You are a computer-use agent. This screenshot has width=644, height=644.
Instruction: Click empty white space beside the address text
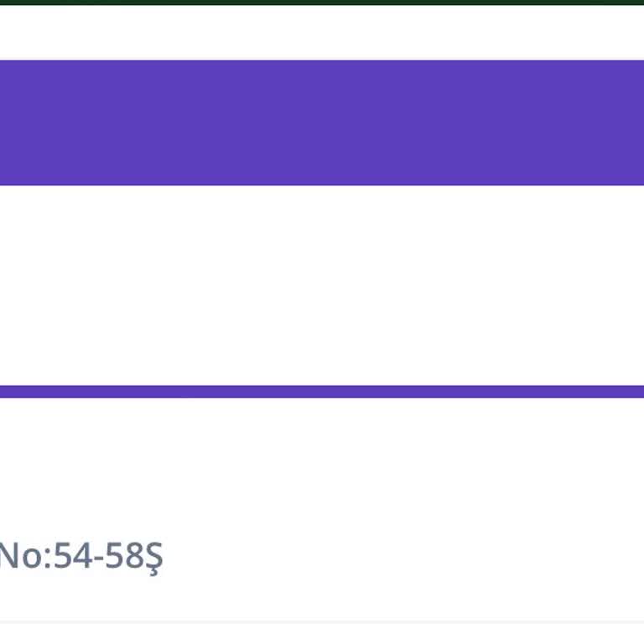(402, 556)
